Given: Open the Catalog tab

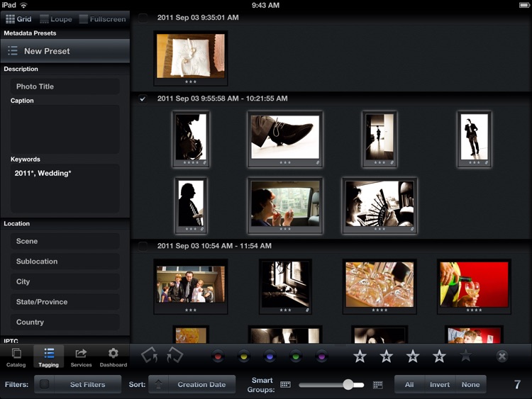Looking at the screenshot, I should [x=16, y=357].
